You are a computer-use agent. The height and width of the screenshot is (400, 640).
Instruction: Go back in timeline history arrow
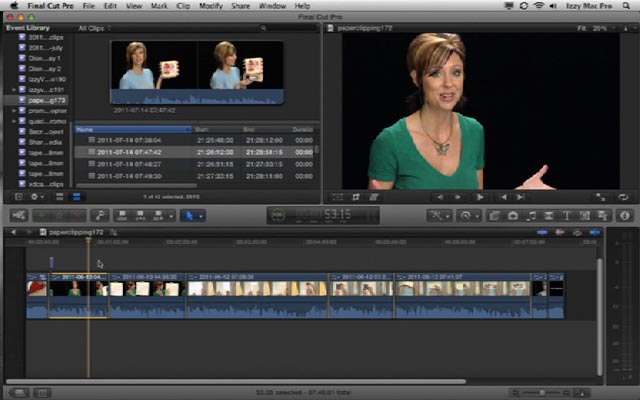pos(13,232)
